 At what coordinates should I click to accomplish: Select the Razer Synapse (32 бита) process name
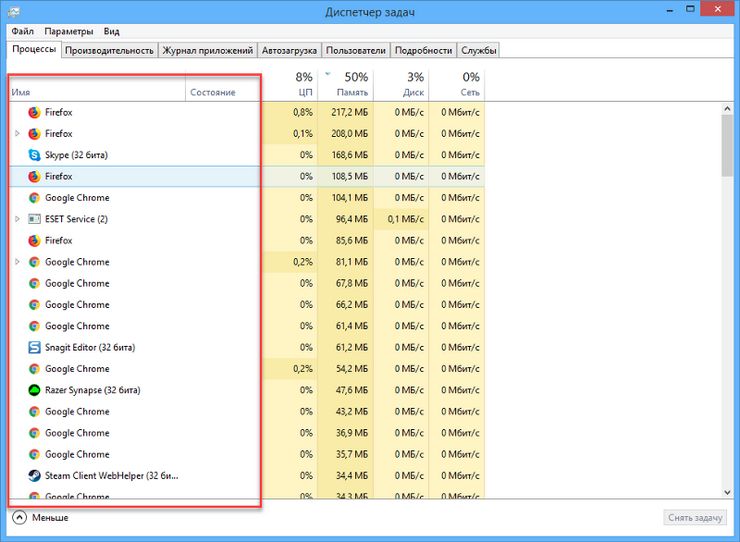(x=92, y=390)
